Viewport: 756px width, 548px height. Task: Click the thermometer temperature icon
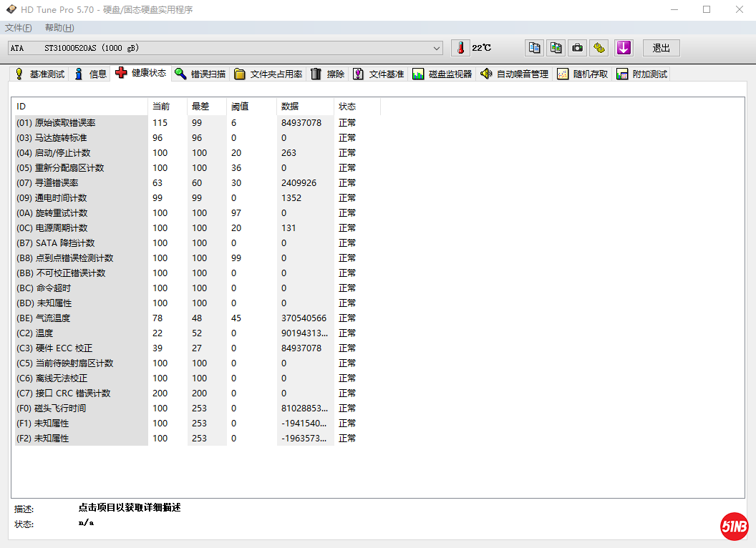461,48
